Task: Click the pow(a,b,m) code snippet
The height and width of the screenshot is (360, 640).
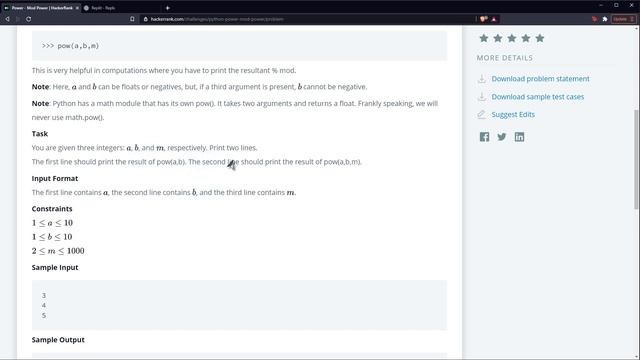Action: (x=70, y=46)
